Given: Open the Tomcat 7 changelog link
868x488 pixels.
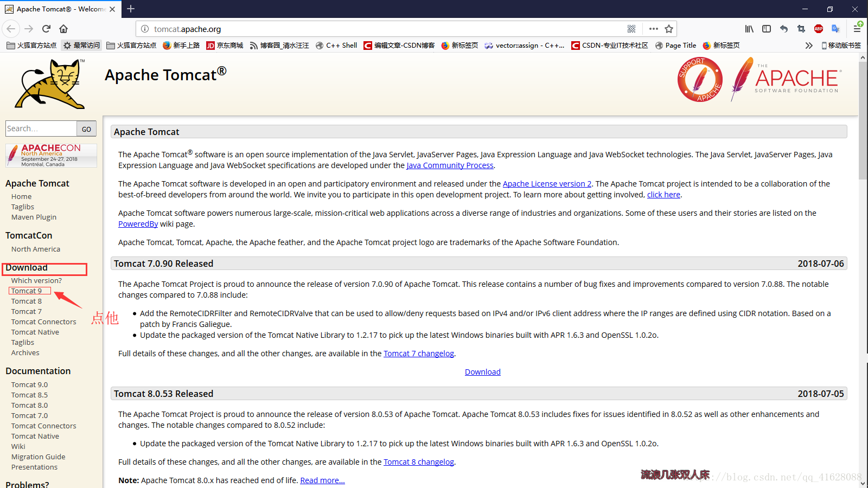Looking at the screenshot, I should point(419,354).
